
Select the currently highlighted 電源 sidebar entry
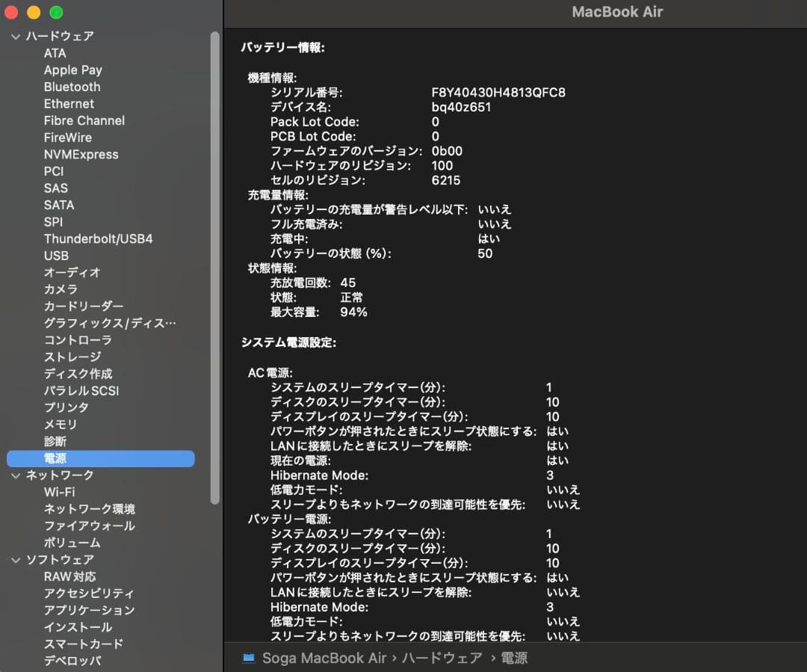click(x=56, y=458)
